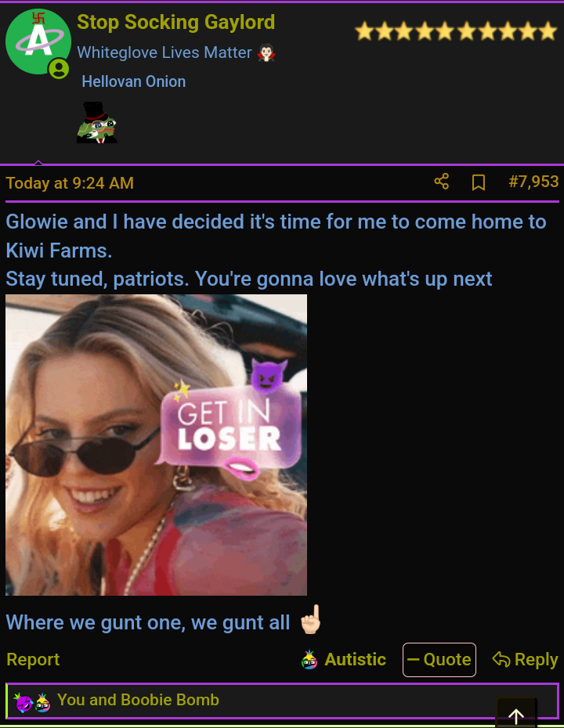Viewport: 564px width, 728px height.
Task: Report this post
Action: 33,659
